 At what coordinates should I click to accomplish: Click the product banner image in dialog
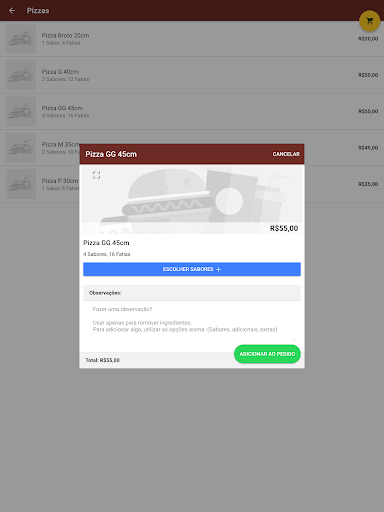(192, 199)
